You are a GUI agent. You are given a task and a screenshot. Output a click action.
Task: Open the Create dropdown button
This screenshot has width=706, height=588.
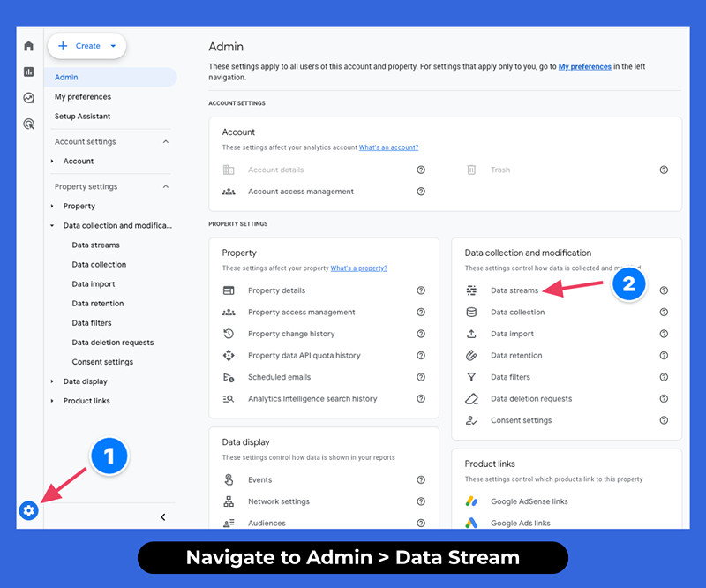(x=86, y=46)
